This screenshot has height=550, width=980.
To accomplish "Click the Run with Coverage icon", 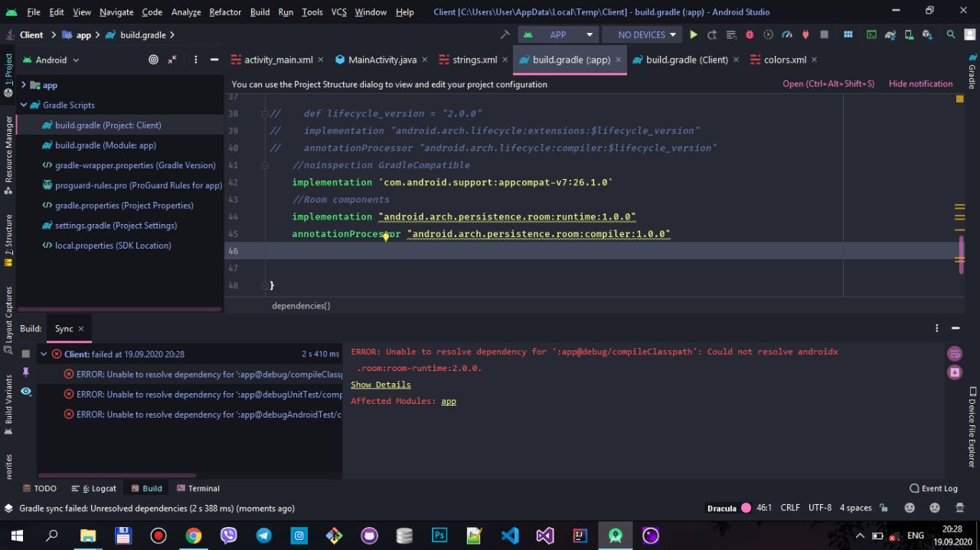I will point(768,34).
